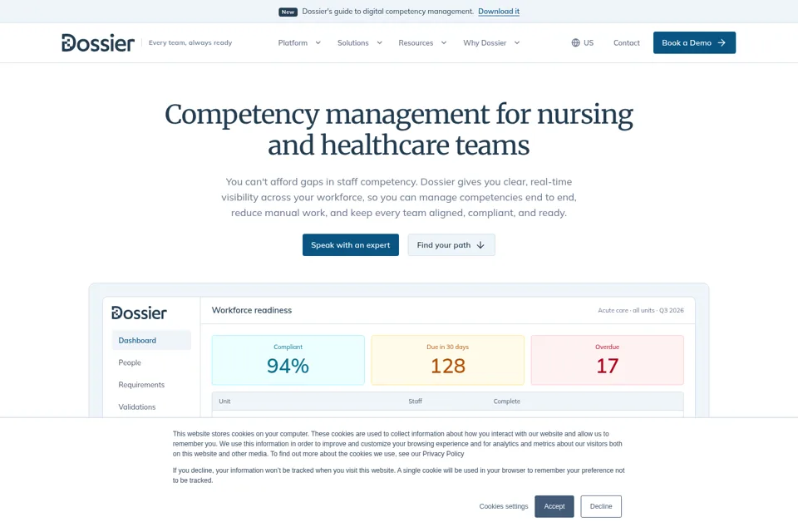Accept cookies in the banner
This screenshot has height=532, width=798.
coord(554,506)
